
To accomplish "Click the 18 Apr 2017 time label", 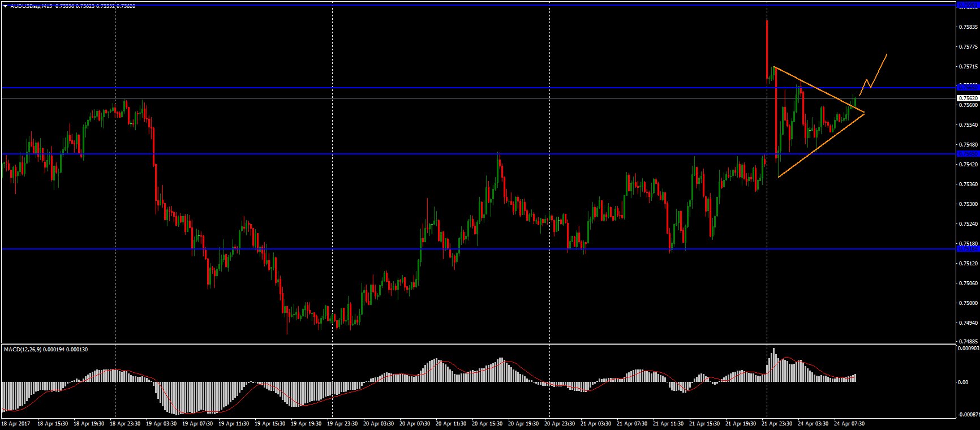I will coord(15,423).
